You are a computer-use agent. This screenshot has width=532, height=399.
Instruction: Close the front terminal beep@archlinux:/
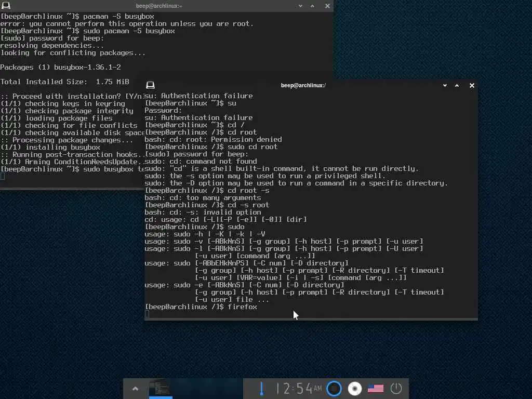point(472,86)
